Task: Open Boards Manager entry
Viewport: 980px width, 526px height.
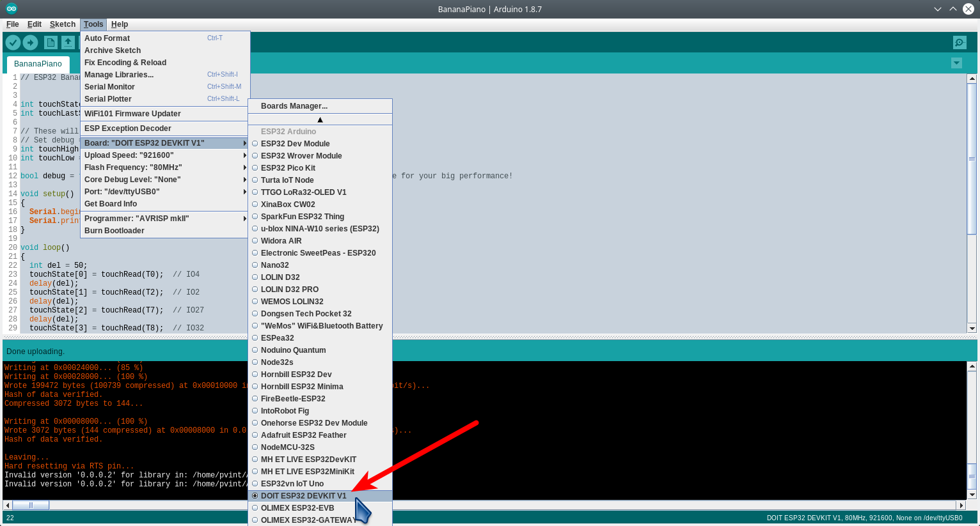Action: point(320,106)
